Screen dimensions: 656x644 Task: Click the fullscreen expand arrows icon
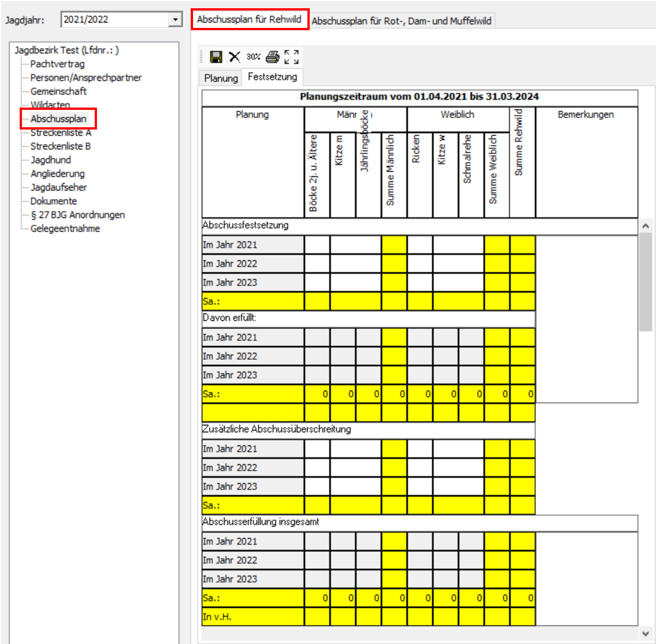click(291, 57)
